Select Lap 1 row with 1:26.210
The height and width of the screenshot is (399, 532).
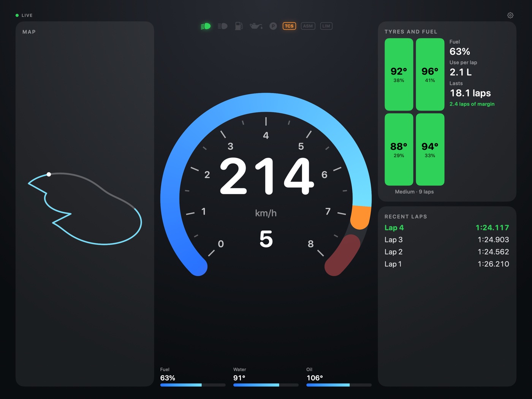point(447,264)
